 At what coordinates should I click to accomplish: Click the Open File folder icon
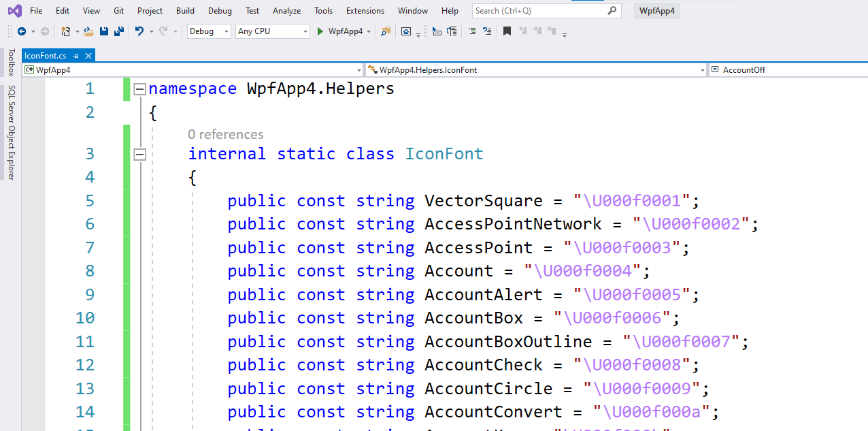88,31
